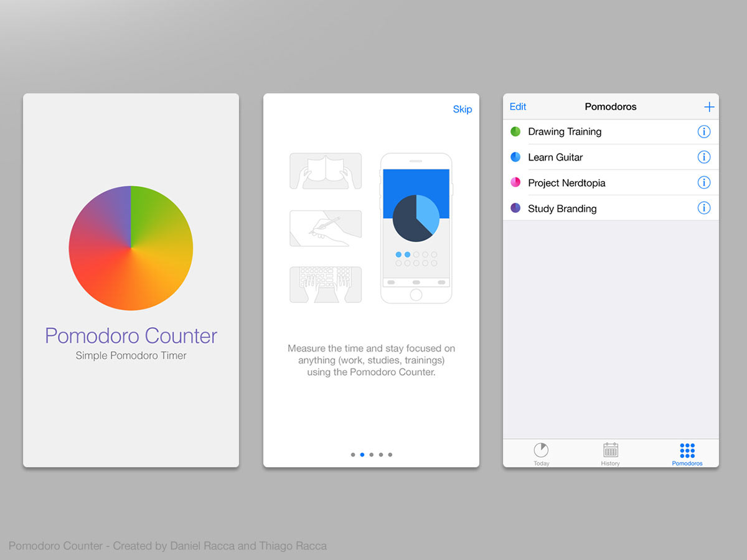The height and width of the screenshot is (560, 747).
Task: Tap the typing keyboard illustration
Action: coord(326,285)
